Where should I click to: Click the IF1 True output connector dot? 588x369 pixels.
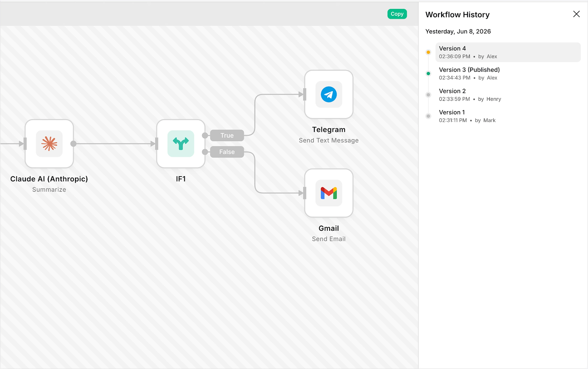click(205, 136)
